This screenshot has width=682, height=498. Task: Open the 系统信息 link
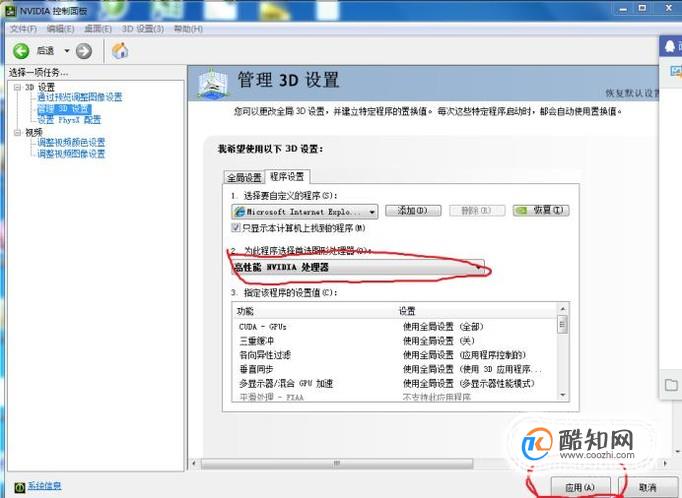pyautogui.click(x=44, y=486)
